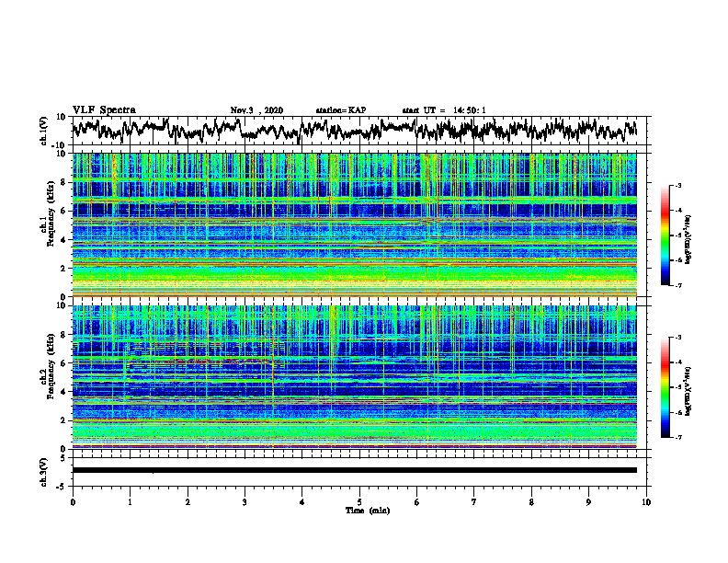The image size is (728, 563).
Task: Click the 2 kHz tick on ch.1 frequency axis
Action: (63, 268)
